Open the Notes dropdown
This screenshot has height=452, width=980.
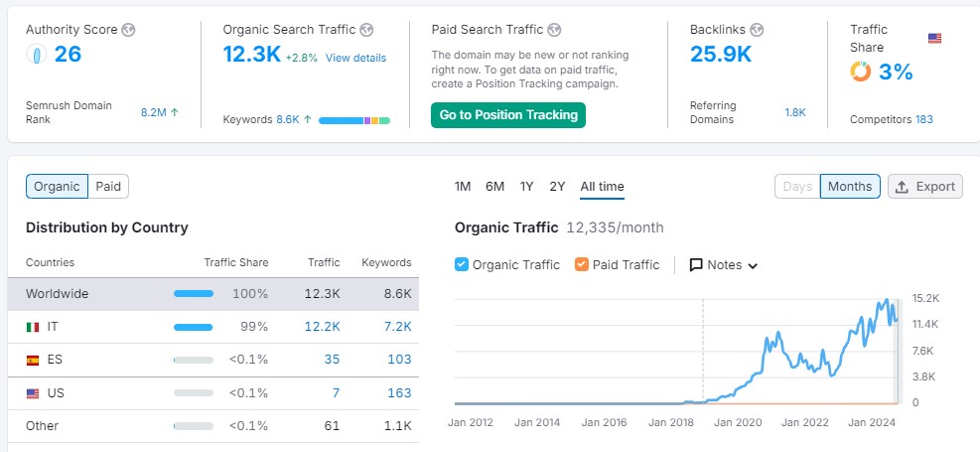click(724, 265)
